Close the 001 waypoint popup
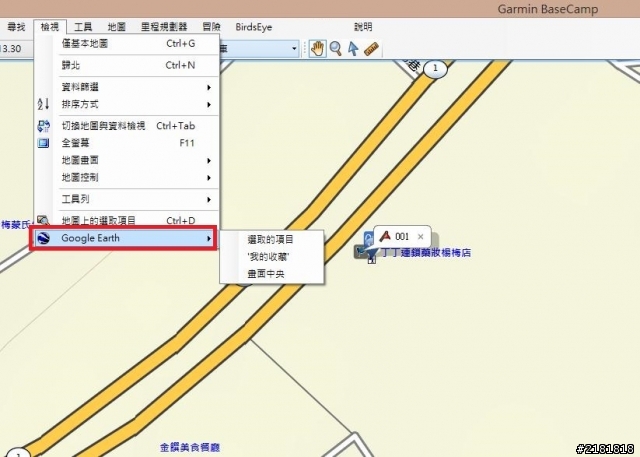 point(420,237)
